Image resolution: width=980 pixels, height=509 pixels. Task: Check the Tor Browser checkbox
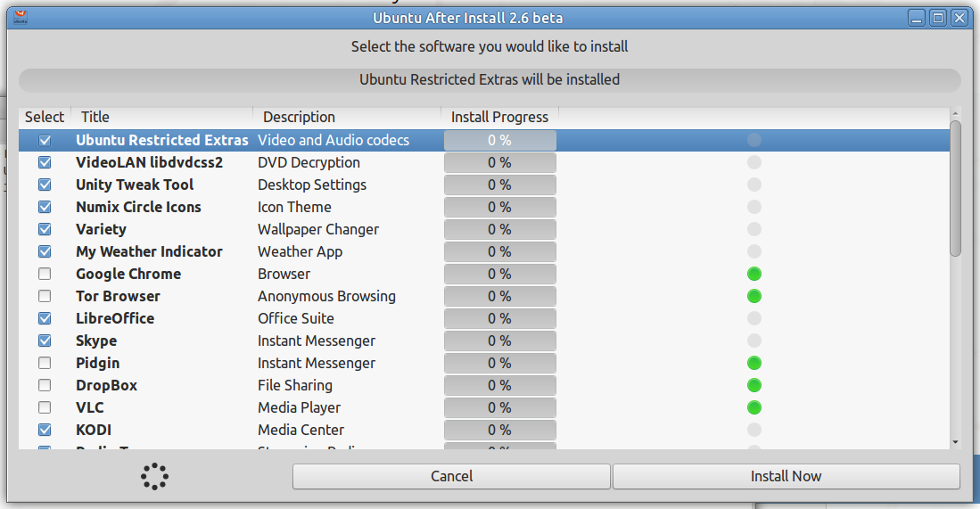coord(45,296)
